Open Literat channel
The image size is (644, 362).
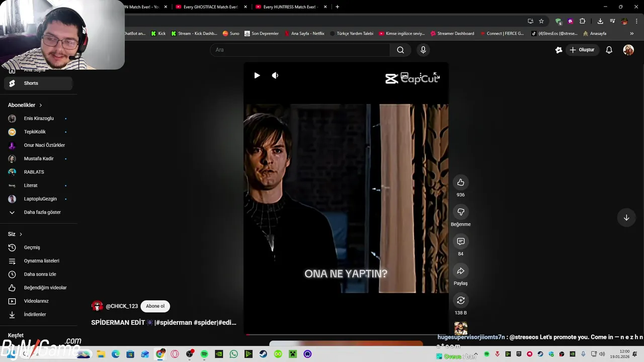pos(38,186)
